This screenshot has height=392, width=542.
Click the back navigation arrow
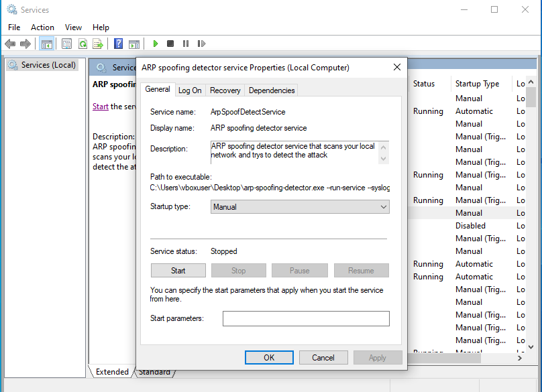coord(10,44)
